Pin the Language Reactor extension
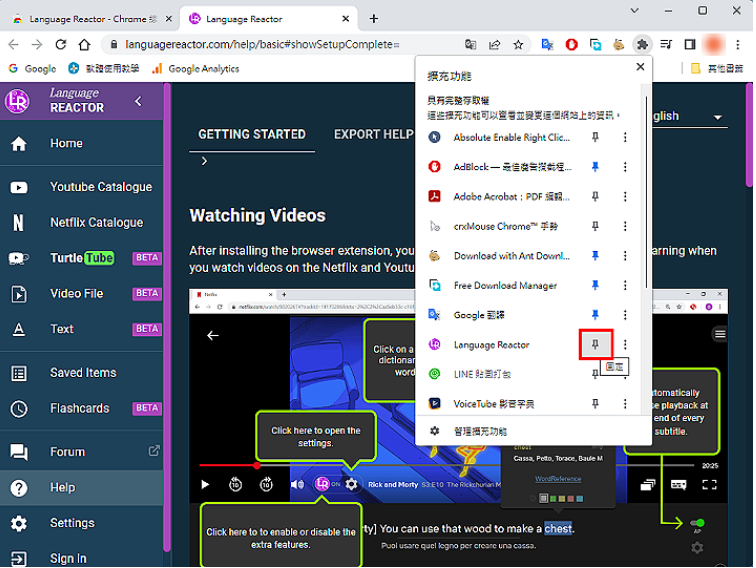The image size is (756, 568). [595, 344]
